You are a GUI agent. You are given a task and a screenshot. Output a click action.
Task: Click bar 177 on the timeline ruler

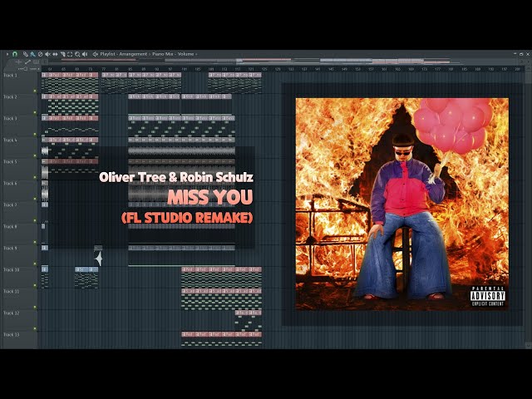click(x=437, y=69)
